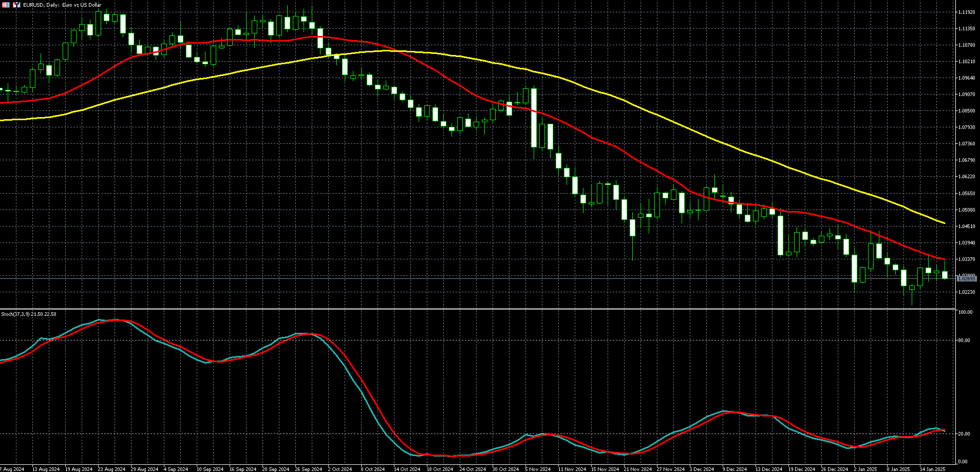This screenshot has height=472, width=980.
Task: Click the 10 Sep 2024 date label
Action: (210, 469)
